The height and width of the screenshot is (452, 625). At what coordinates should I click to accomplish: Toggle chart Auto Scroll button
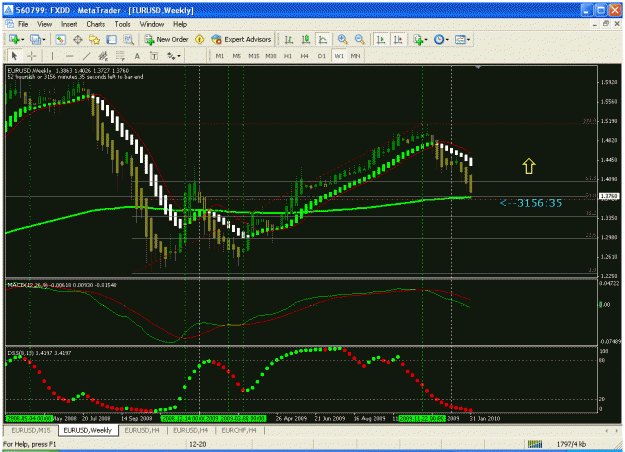pyautogui.click(x=381, y=39)
